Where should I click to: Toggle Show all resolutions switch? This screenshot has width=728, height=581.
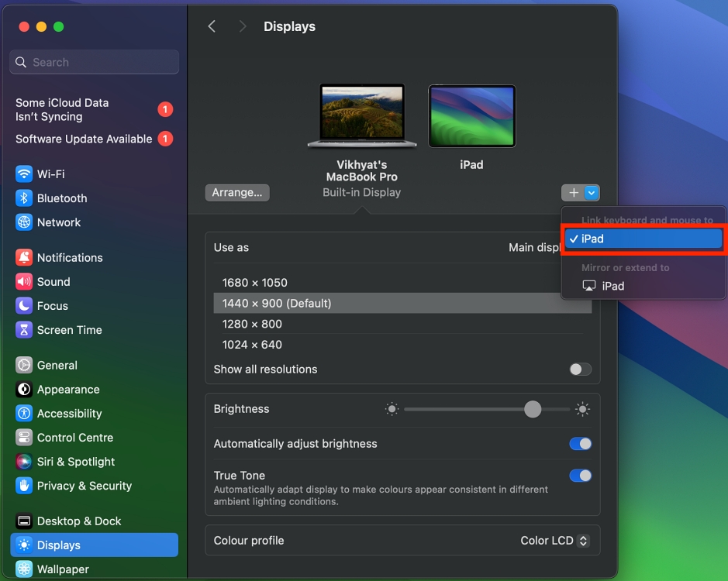581,370
